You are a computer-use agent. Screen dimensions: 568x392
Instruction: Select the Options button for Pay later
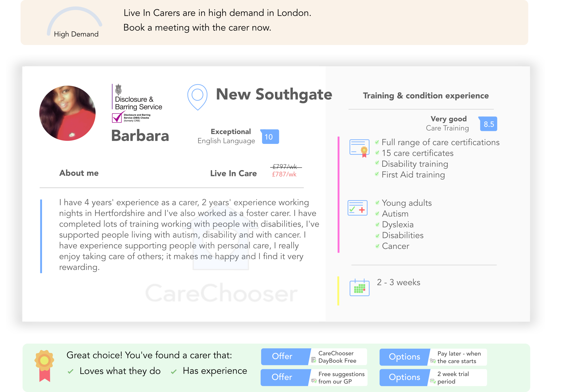click(405, 357)
